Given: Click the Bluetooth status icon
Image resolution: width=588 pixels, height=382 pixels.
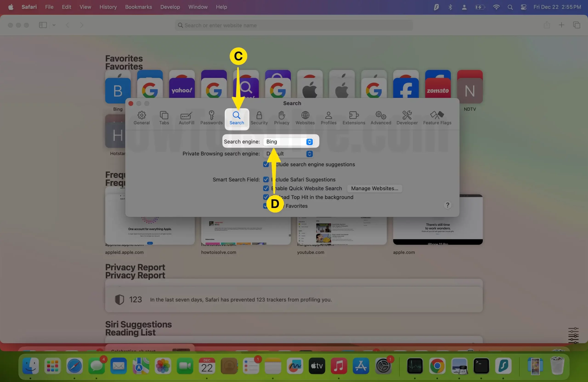Looking at the screenshot, I should [x=450, y=7].
